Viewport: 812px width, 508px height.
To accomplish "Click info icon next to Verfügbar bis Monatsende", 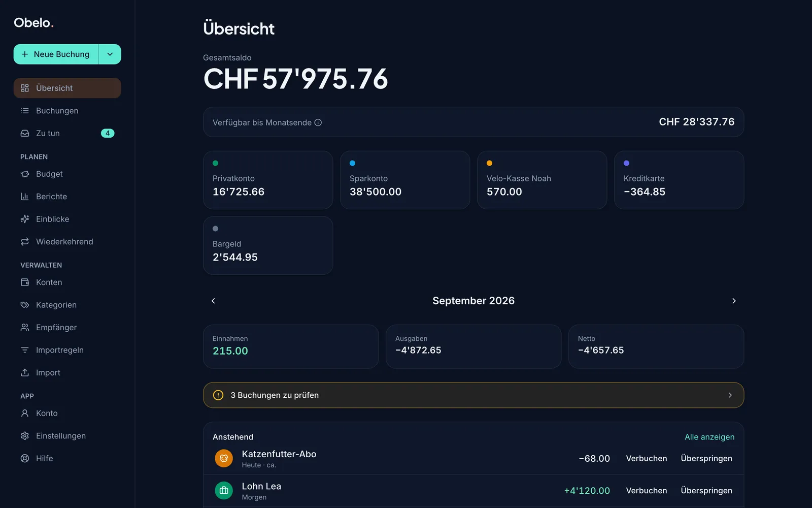I will pos(318,122).
